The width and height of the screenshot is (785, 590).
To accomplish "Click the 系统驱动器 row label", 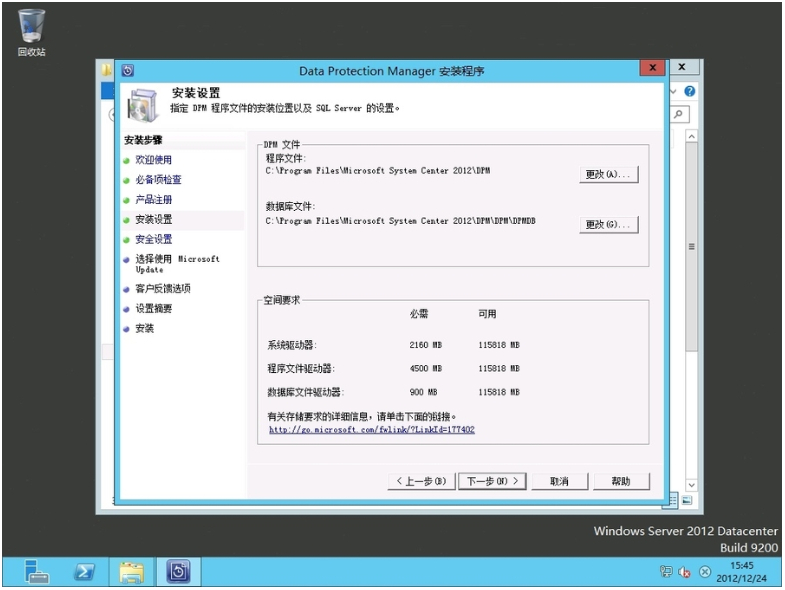I will click(292, 345).
